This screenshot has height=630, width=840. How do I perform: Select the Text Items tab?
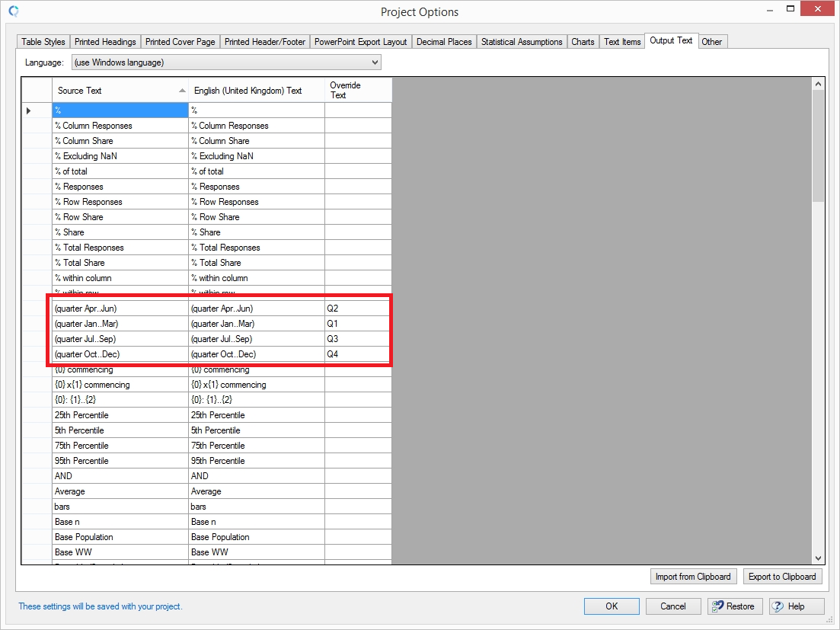[621, 42]
